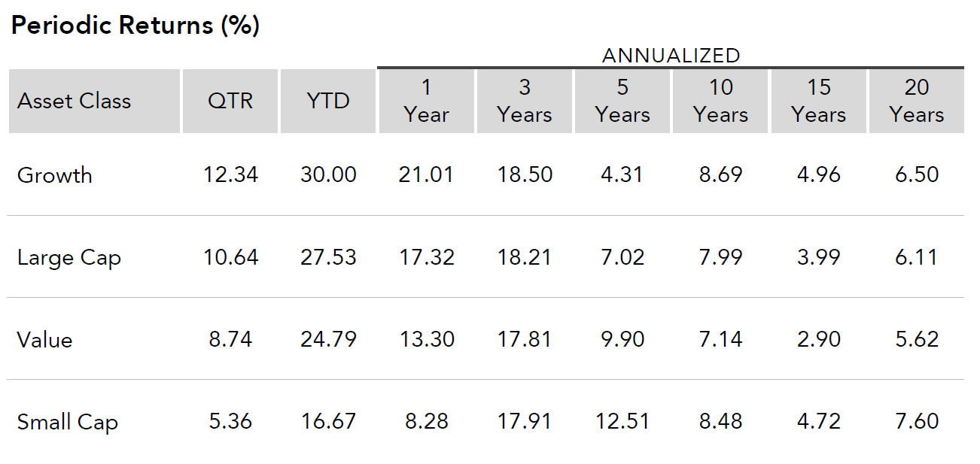Click the ANNUALIZED group heading

[x=671, y=56]
